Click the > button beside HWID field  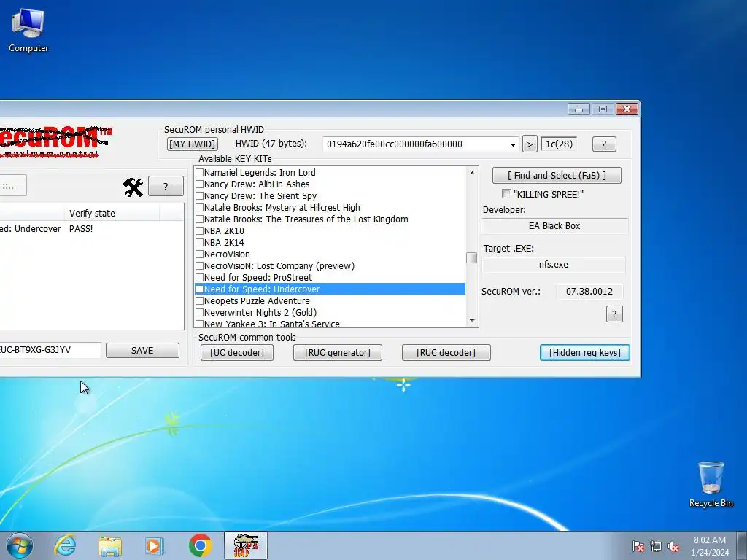(530, 144)
